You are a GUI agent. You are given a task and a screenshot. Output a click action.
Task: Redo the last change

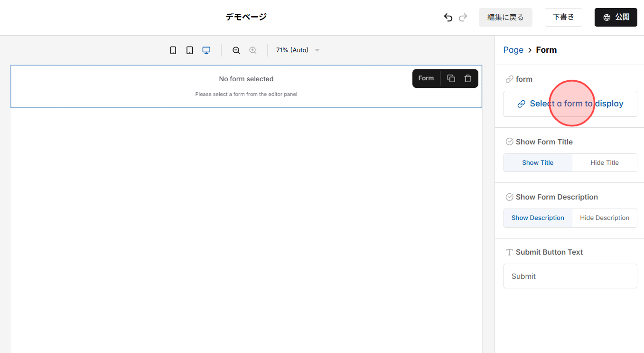click(463, 17)
